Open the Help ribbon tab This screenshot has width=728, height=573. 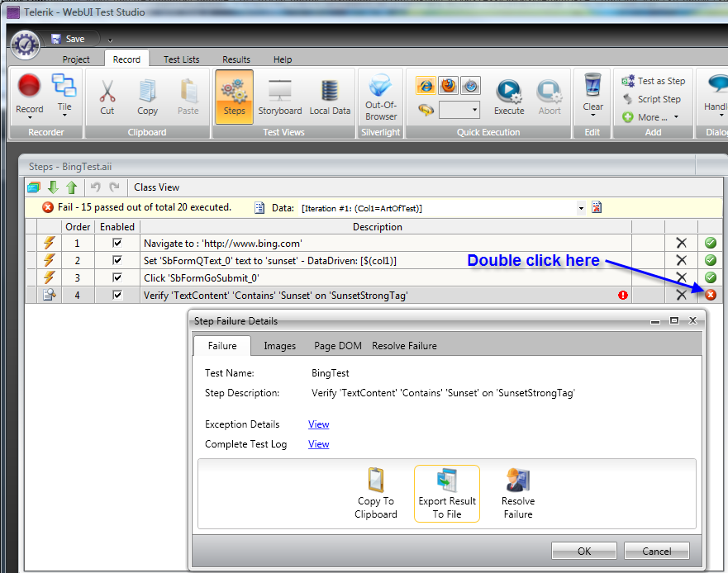pos(283,59)
